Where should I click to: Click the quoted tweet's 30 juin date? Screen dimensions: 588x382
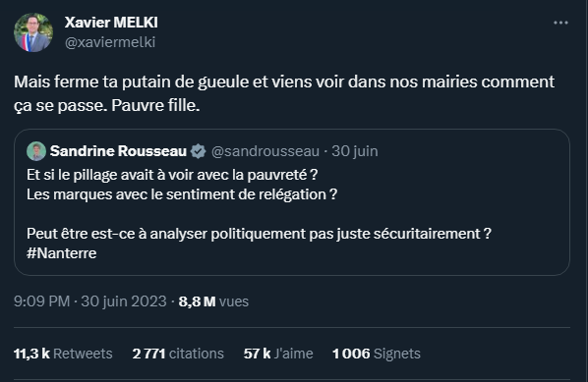(354, 151)
